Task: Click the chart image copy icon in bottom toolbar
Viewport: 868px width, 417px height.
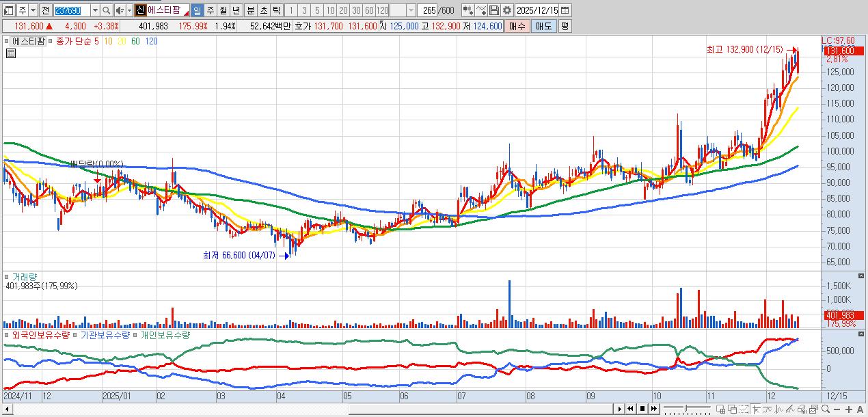Action: 813,409
